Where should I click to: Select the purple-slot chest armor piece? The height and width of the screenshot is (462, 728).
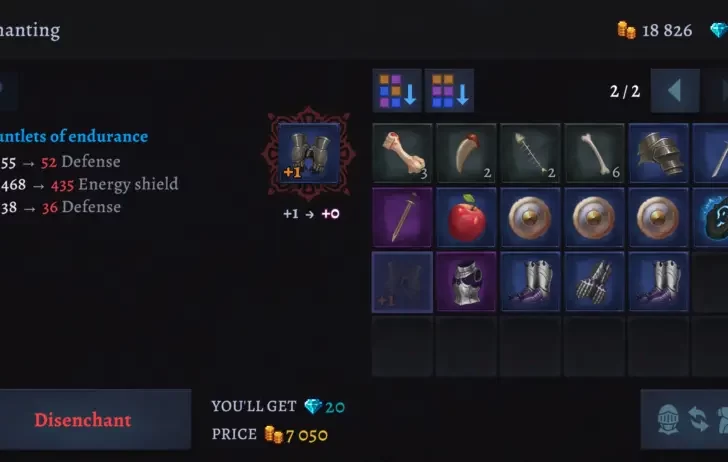click(x=466, y=282)
